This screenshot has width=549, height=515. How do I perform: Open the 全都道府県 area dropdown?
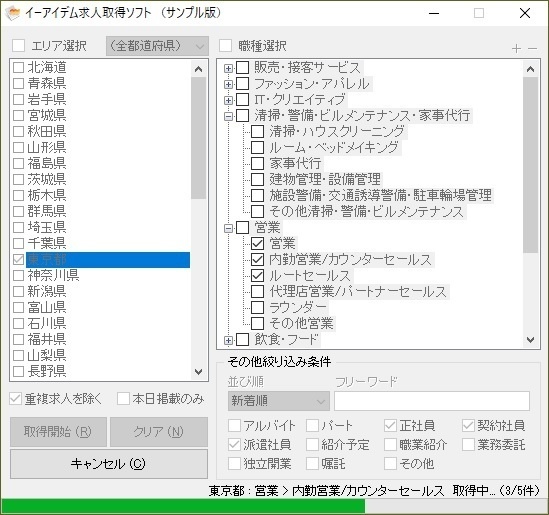tap(157, 46)
